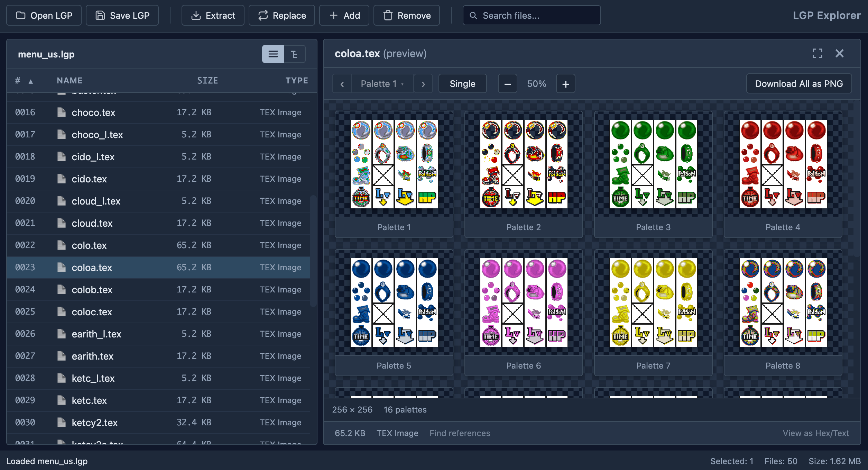Click the Files: 50 status entry
Image resolution: width=868 pixels, height=470 pixels.
pos(781,461)
